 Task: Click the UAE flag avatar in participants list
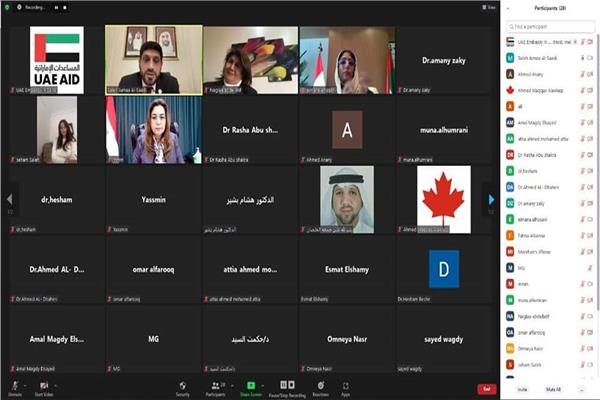pos(510,42)
